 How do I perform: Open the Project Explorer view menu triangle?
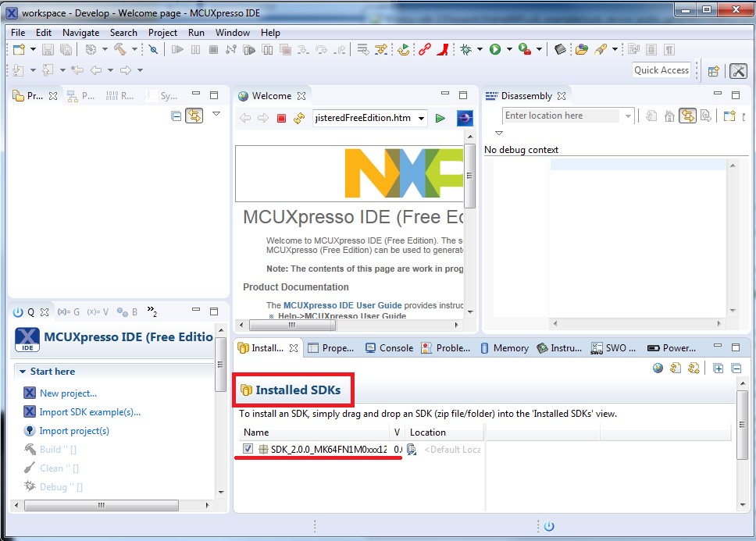(x=216, y=114)
